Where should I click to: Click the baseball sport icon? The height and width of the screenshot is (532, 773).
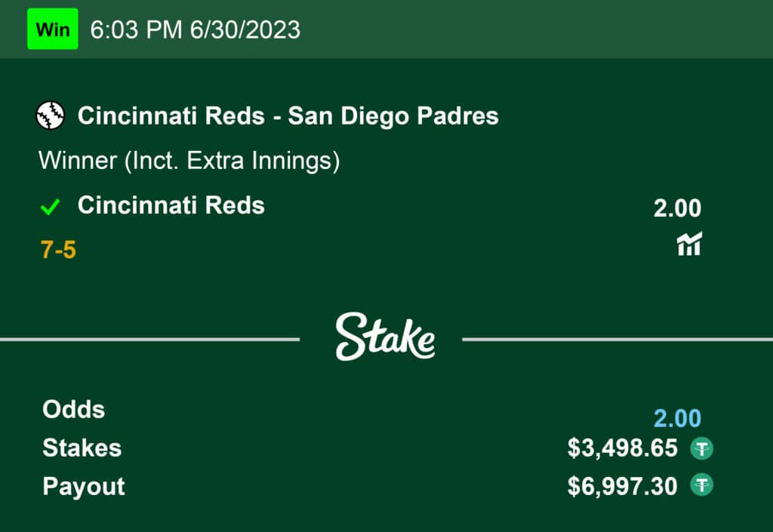(51, 116)
